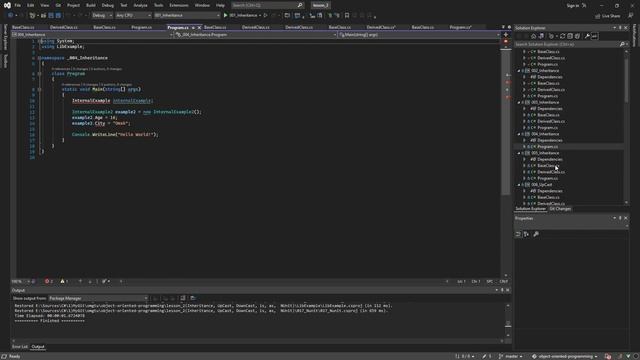Pin the active Program.cs tab
The height and width of the screenshot is (360, 640).
pyautogui.click(x=193, y=27)
